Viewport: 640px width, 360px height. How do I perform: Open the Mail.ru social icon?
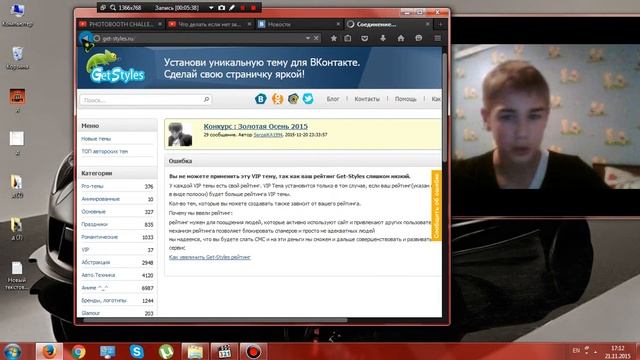[293, 99]
